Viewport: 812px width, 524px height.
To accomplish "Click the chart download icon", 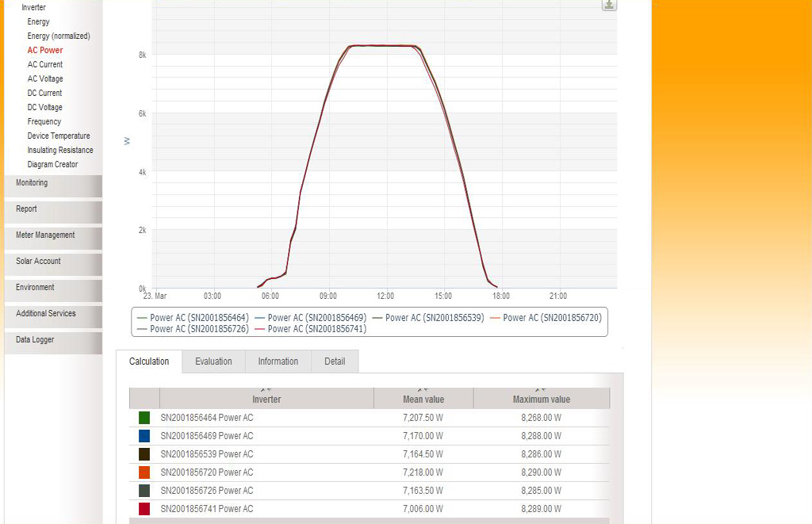I will (608, 5).
